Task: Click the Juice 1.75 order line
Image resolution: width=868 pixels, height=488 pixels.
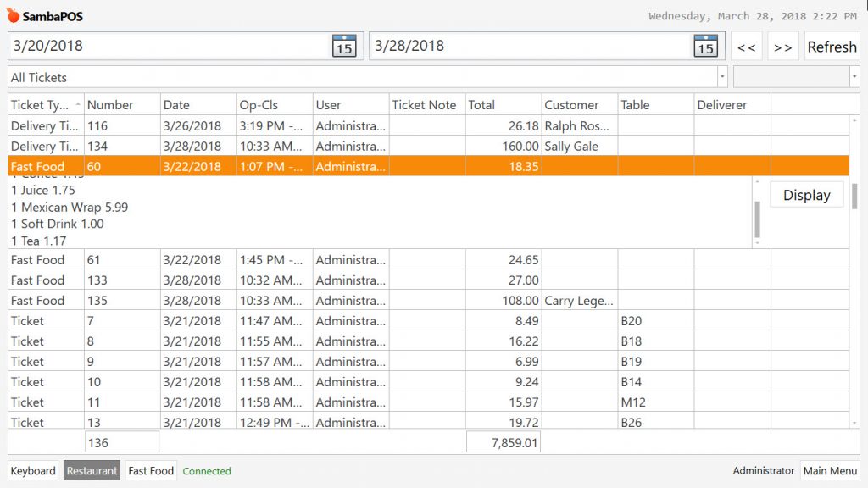Action: [43, 190]
